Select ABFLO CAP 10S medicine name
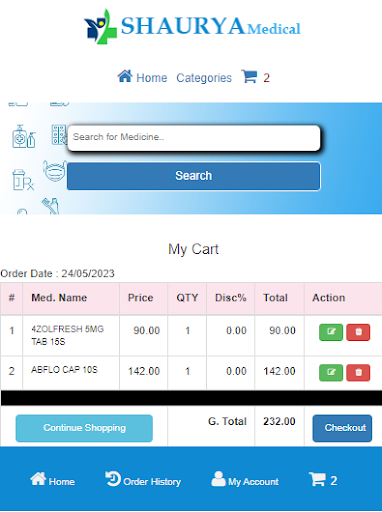This screenshot has height=512, width=382. point(64,370)
